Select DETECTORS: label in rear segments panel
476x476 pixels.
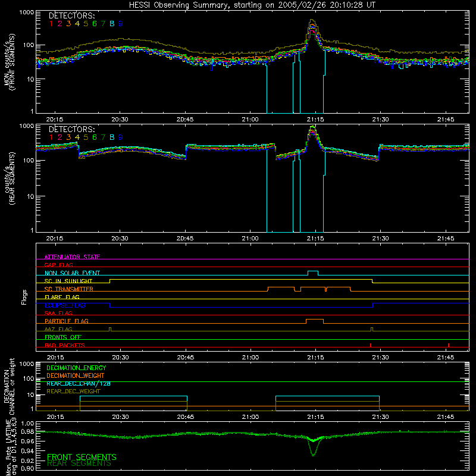71,129
